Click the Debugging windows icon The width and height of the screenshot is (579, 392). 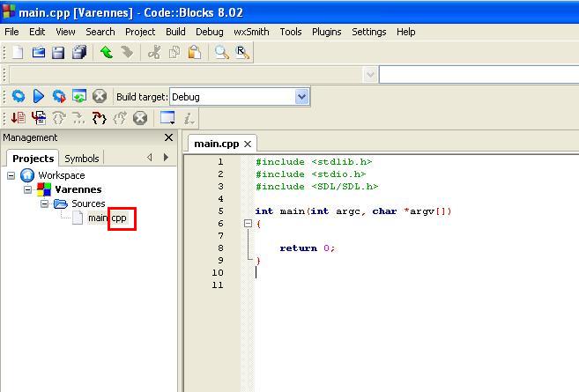[167, 118]
